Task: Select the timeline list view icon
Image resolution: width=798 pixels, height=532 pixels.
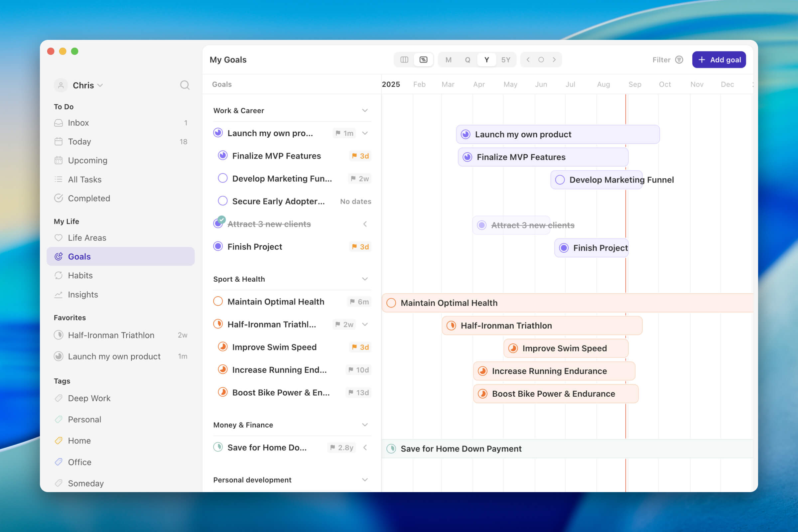Action: (x=423, y=60)
